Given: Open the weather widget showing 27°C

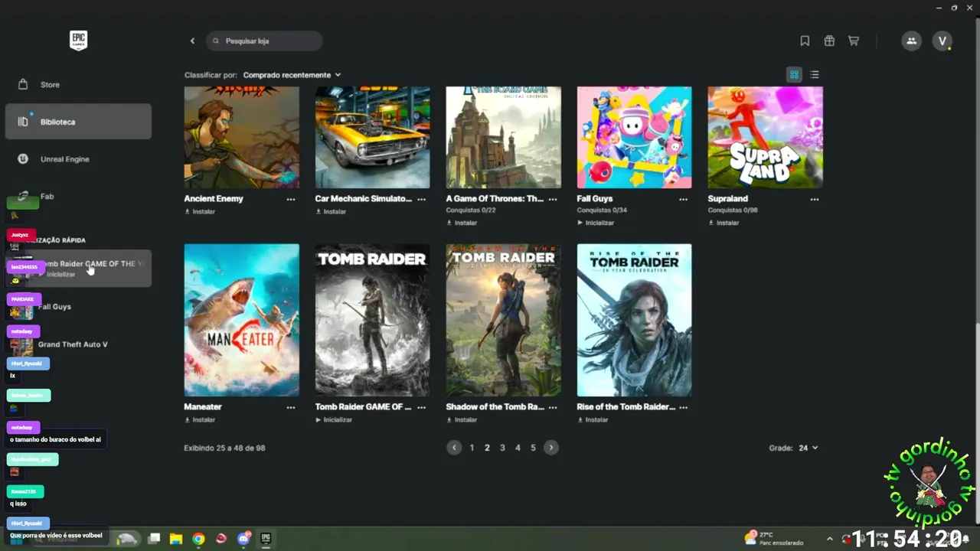Looking at the screenshot, I should point(773,538).
